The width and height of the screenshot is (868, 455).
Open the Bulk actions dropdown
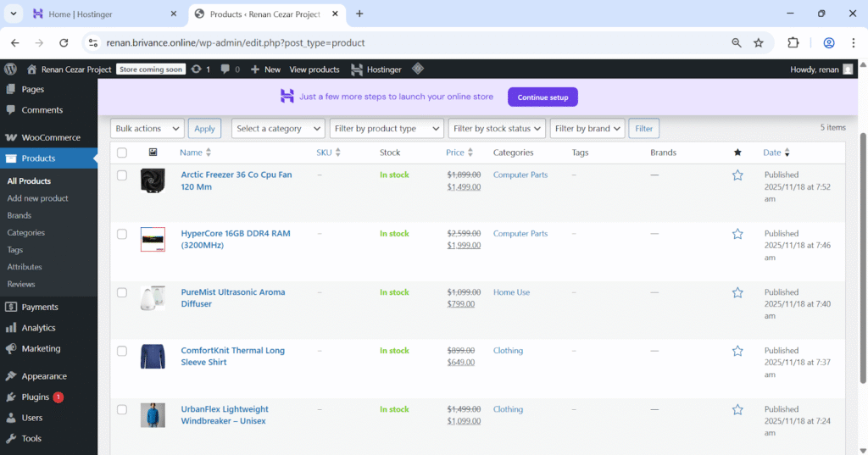tap(147, 129)
